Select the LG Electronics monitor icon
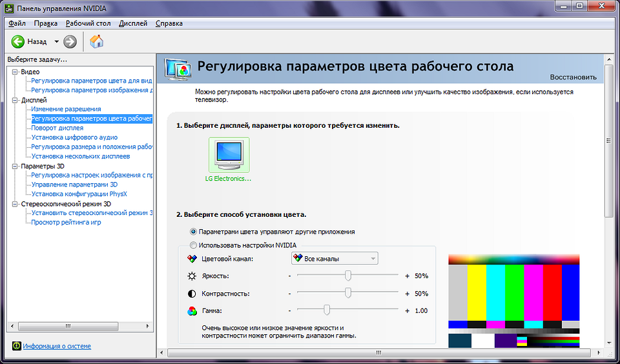This screenshot has width=620, height=364. point(229,155)
